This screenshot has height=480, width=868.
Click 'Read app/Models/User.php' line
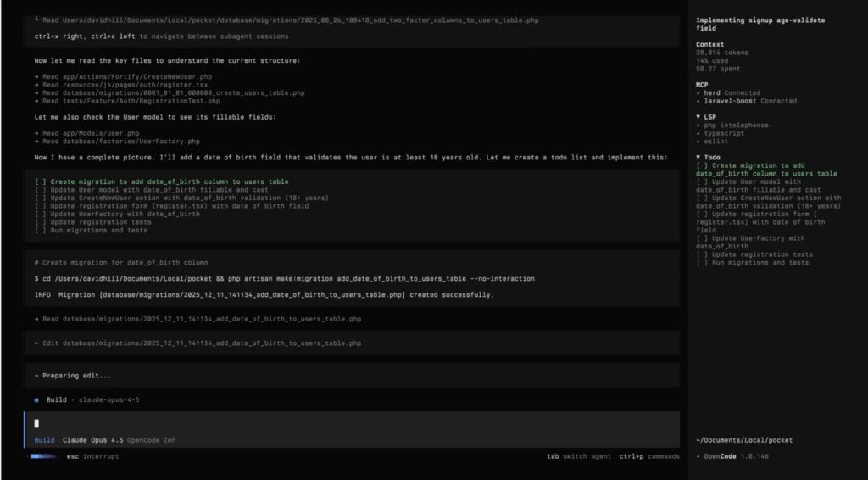pyautogui.click(x=87, y=133)
